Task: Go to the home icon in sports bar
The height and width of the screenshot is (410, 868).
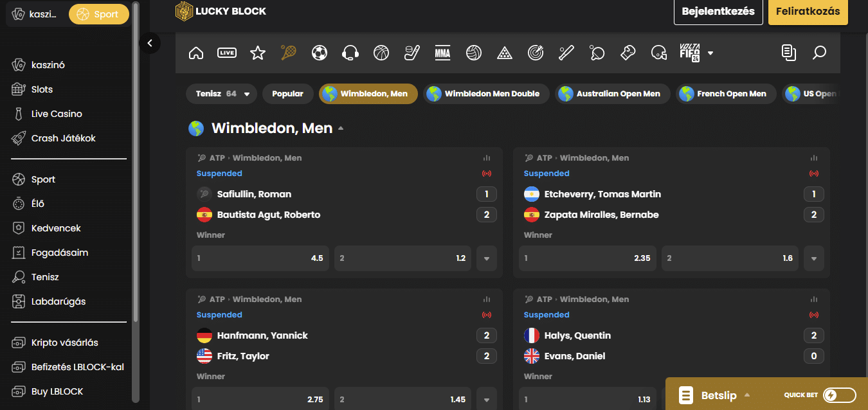Action: point(196,53)
